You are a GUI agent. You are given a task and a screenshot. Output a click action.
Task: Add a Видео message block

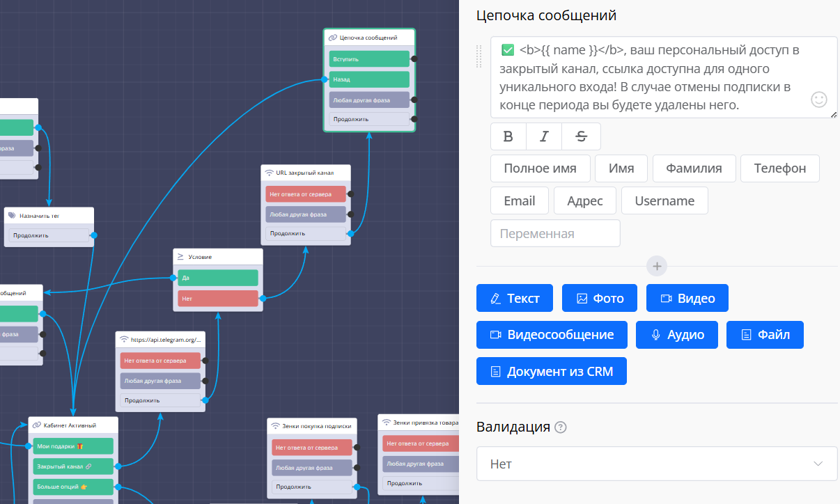687,298
